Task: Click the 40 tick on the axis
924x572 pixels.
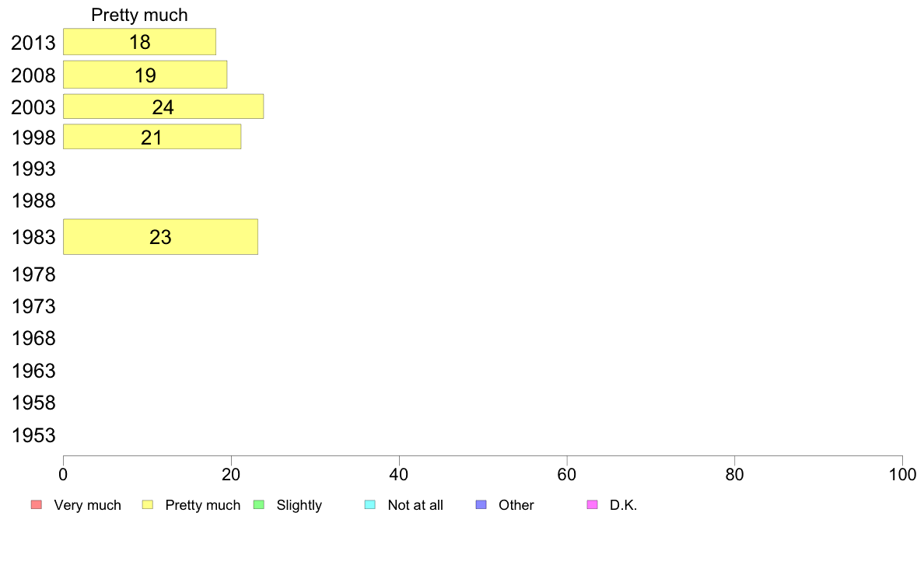Action: point(399,474)
